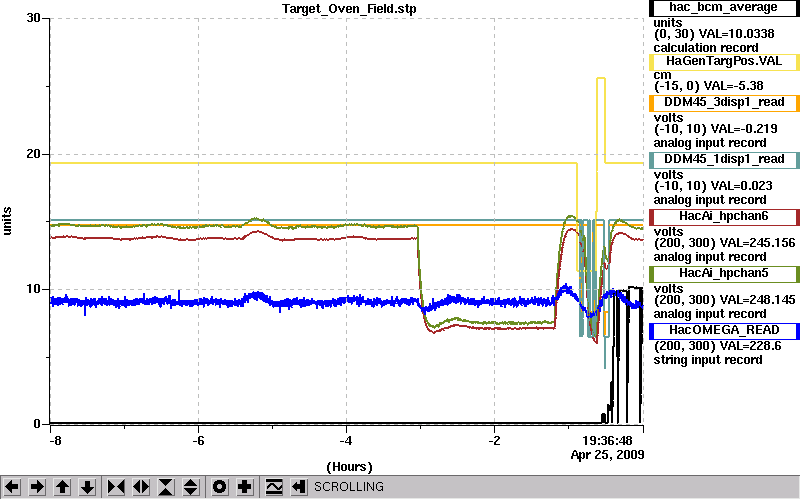This screenshot has height=499, width=800.
Task: Click the 'calculation record' description text
Action: pyautogui.click(x=706, y=48)
